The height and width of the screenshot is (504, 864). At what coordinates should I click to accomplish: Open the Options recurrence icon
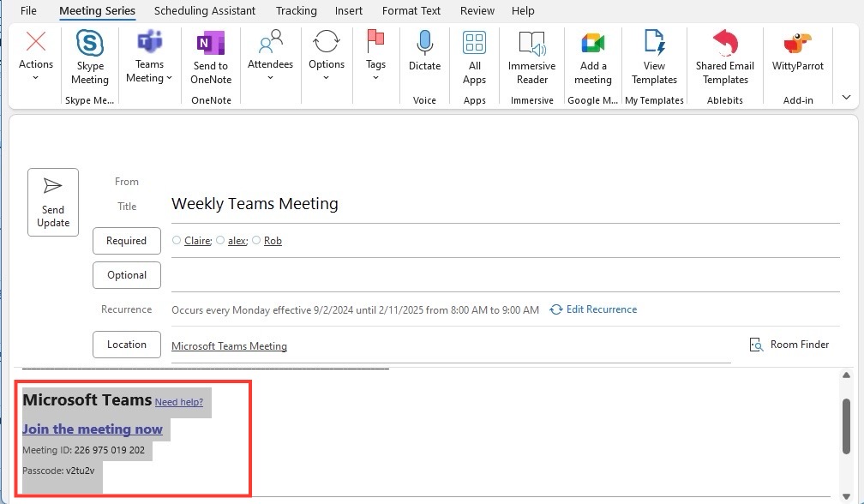pyautogui.click(x=327, y=42)
